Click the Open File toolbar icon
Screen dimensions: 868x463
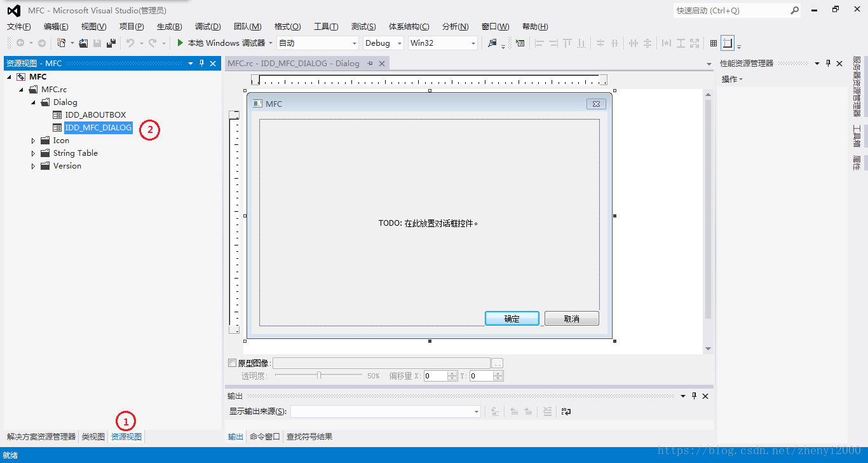83,43
